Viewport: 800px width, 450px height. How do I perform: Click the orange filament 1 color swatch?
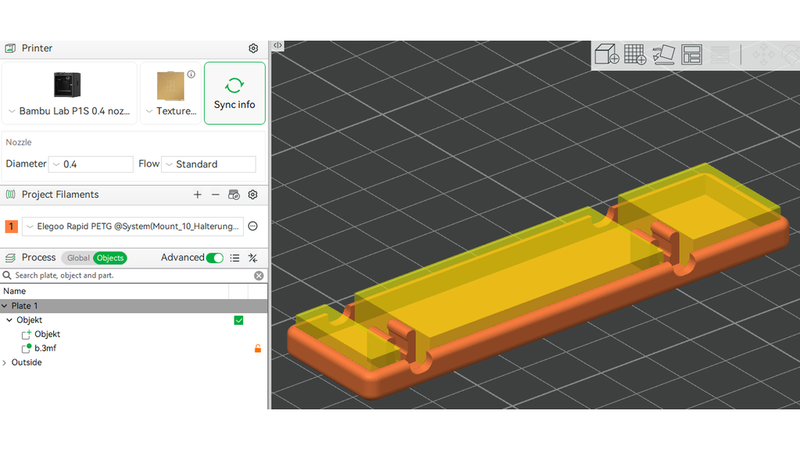[11, 227]
